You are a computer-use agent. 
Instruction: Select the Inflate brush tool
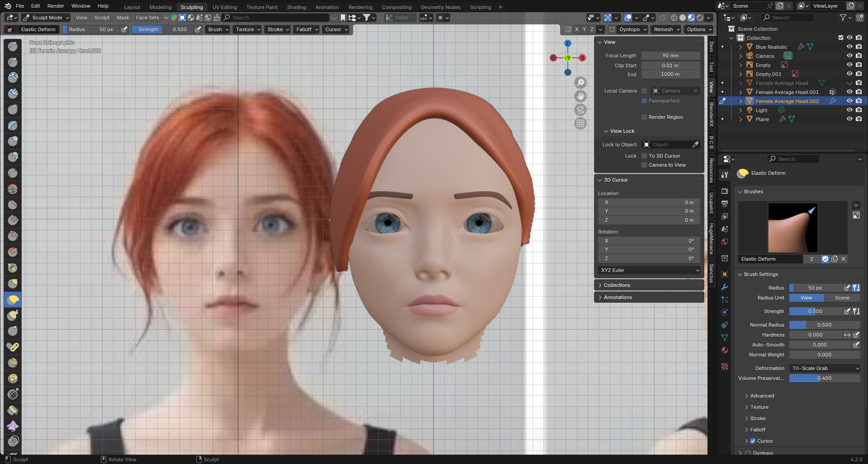point(13,141)
